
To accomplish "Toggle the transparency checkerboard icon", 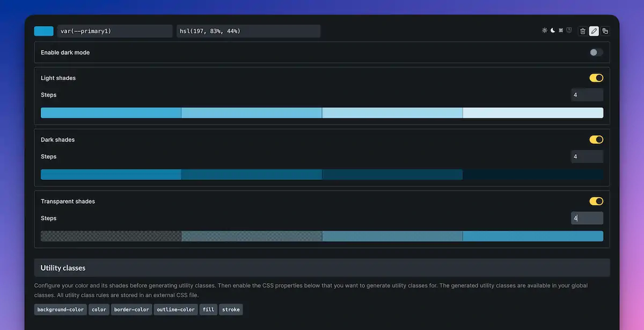I will pos(560,31).
